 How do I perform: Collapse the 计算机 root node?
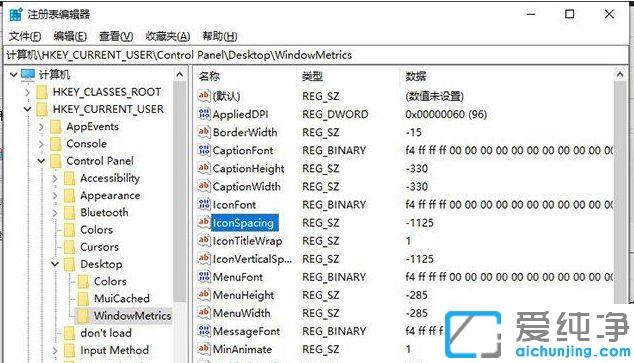(x=13, y=74)
